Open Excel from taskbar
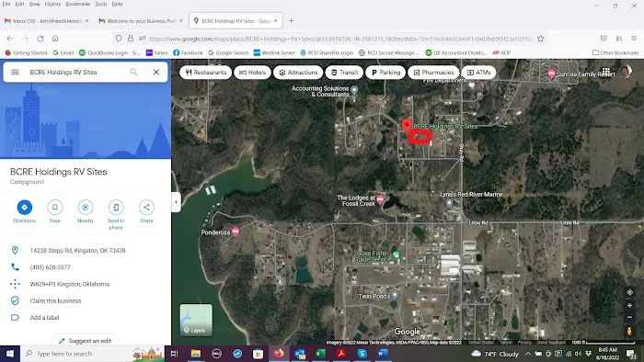644x362 pixels. (320, 354)
